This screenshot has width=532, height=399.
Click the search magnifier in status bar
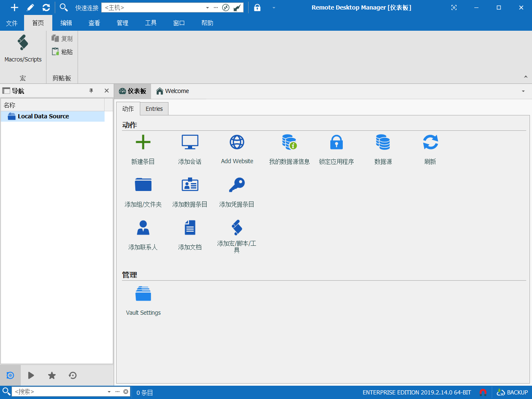[6, 392]
